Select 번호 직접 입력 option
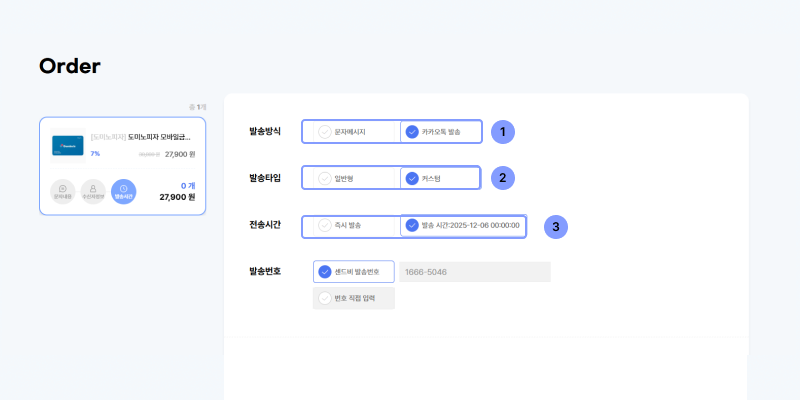The image size is (800, 400). (354, 298)
